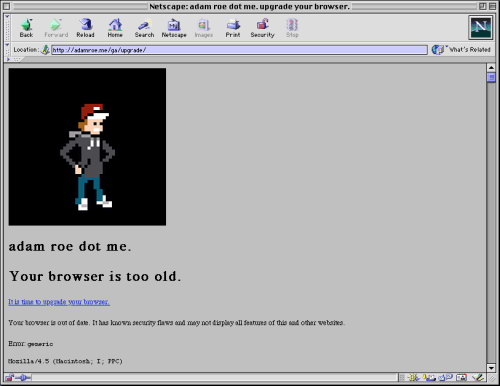Click the status bar progress area
Screen dimensions: 500x386
[215, 378]
